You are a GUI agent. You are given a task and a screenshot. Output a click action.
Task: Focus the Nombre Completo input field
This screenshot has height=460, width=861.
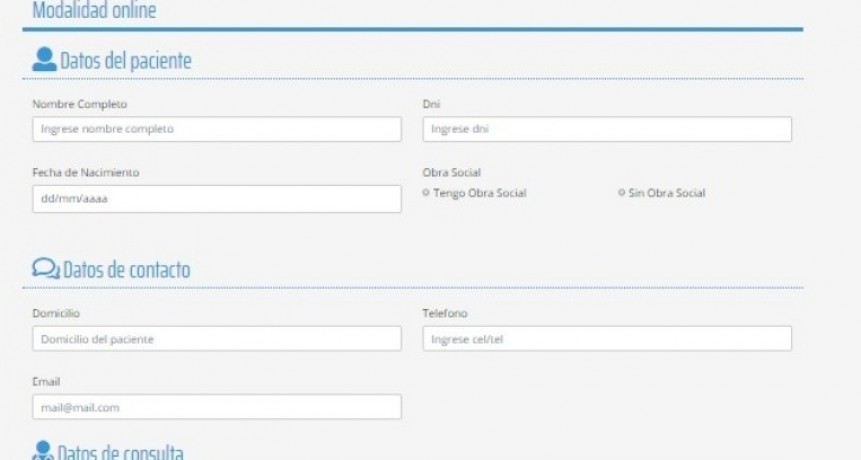(216, 129)
